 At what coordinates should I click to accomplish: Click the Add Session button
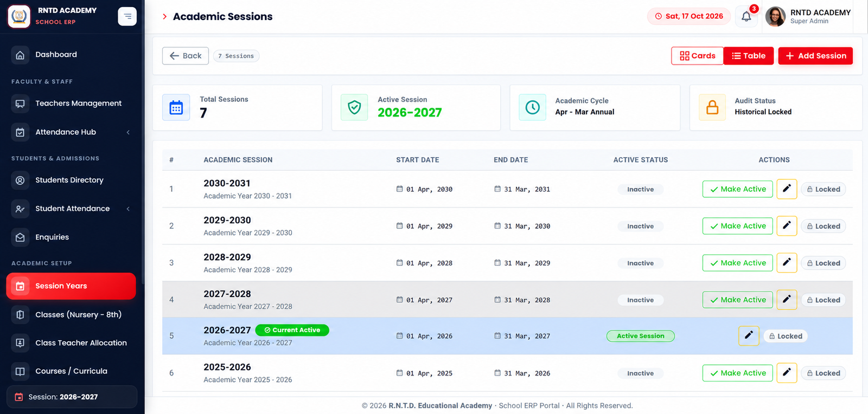pos(815,56)
